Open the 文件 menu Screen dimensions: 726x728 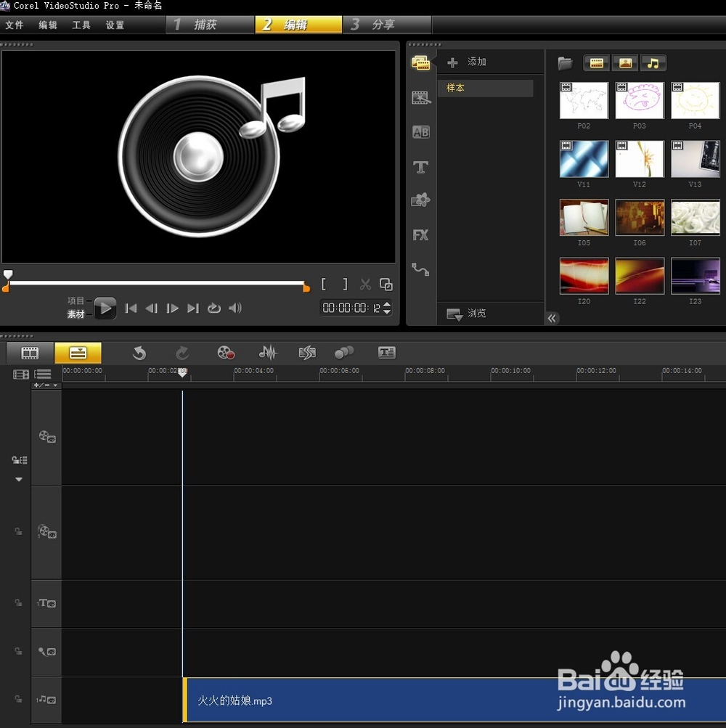click(x=15, y=25)
